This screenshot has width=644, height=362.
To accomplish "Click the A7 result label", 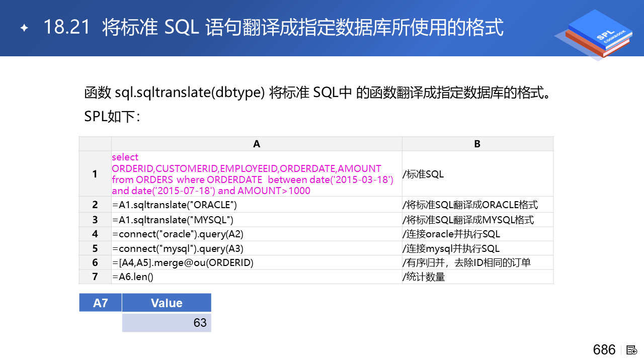I will click(101, 303).
